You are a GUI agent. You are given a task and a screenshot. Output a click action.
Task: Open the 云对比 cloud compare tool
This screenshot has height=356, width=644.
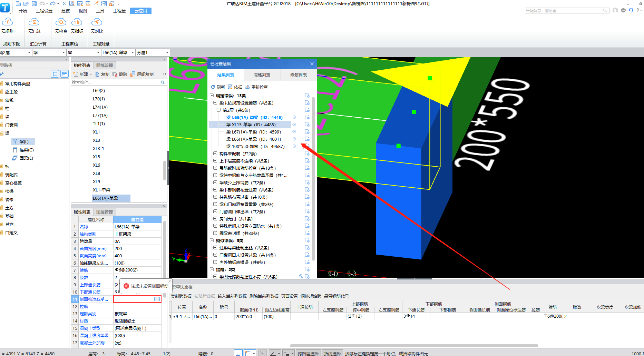(x=97, y=26)
